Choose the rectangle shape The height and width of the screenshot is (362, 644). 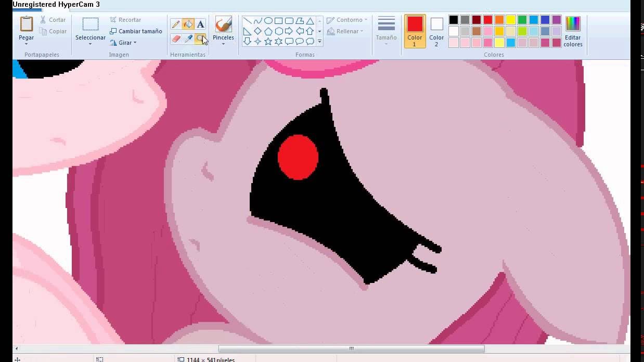coord(279,21)
